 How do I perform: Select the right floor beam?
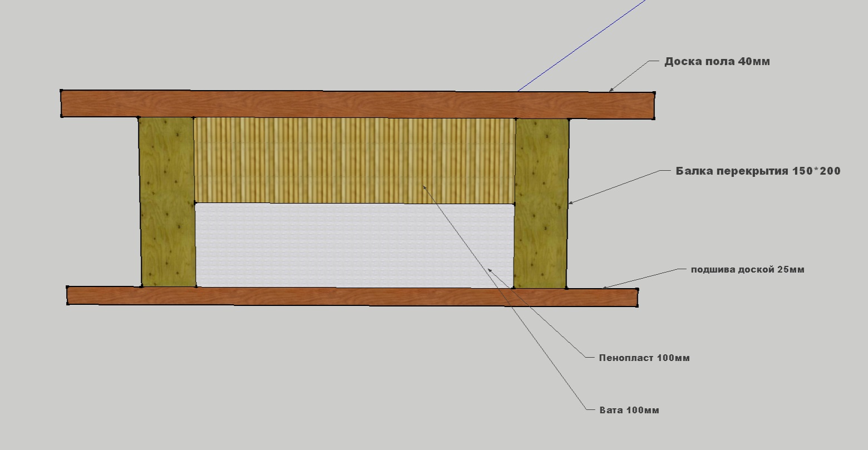tap(541, 203)
